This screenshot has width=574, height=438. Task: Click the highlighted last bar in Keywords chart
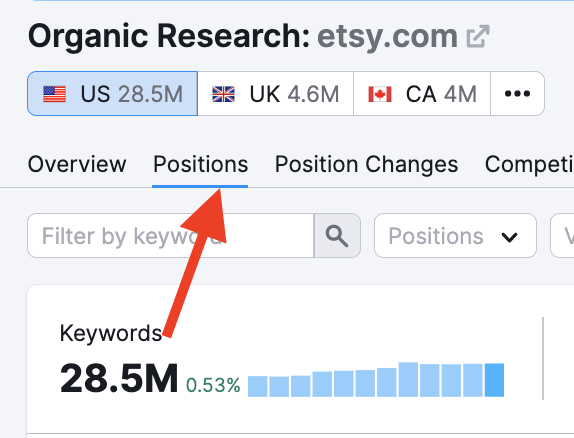click(494, 380)
